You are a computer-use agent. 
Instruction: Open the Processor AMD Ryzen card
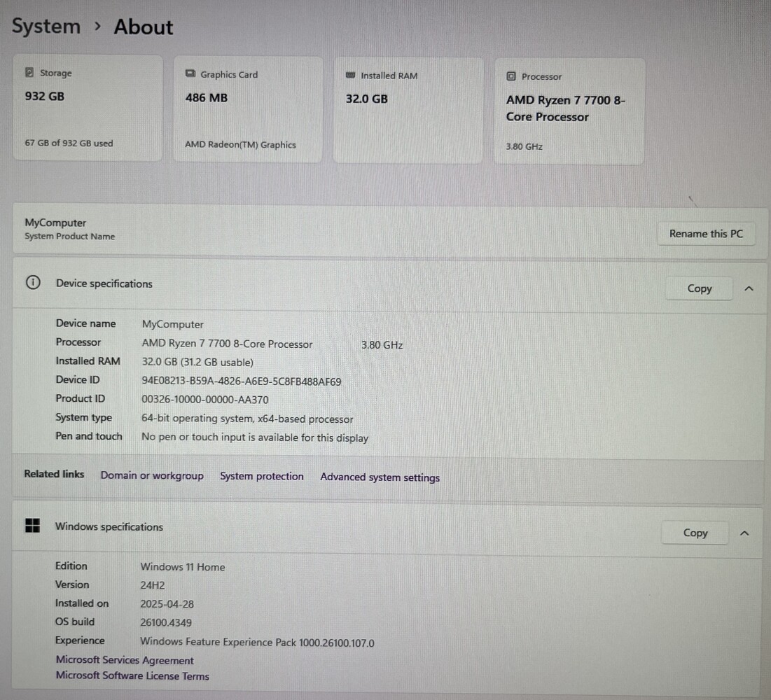coord(569,111)
